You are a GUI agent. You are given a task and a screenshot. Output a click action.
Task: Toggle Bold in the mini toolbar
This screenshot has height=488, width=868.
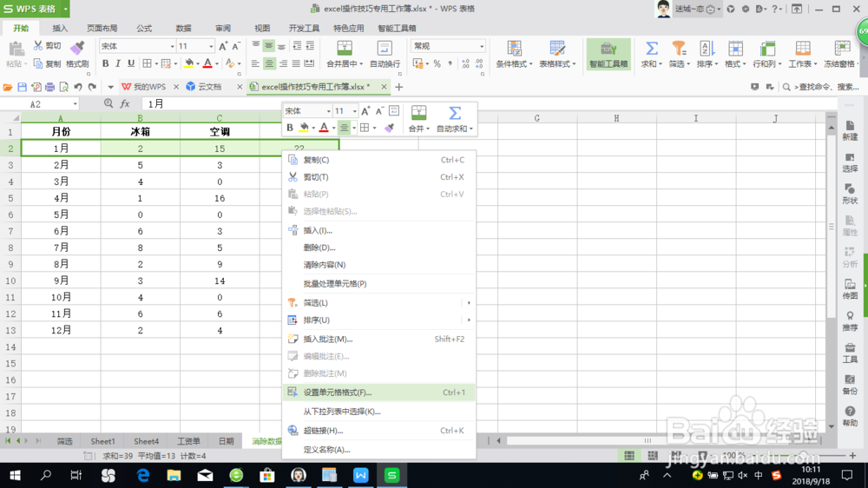coord(290,128)
